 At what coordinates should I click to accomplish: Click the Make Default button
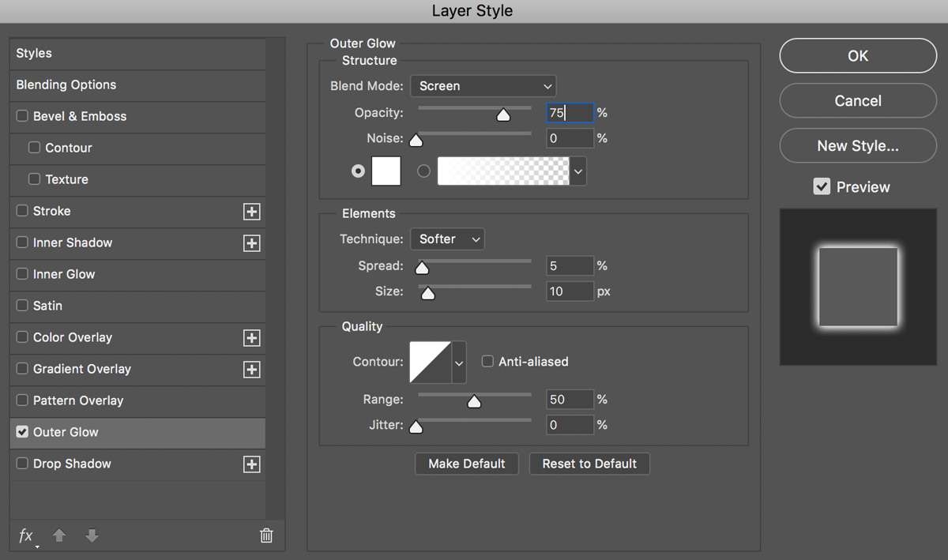tap(466, 464)
